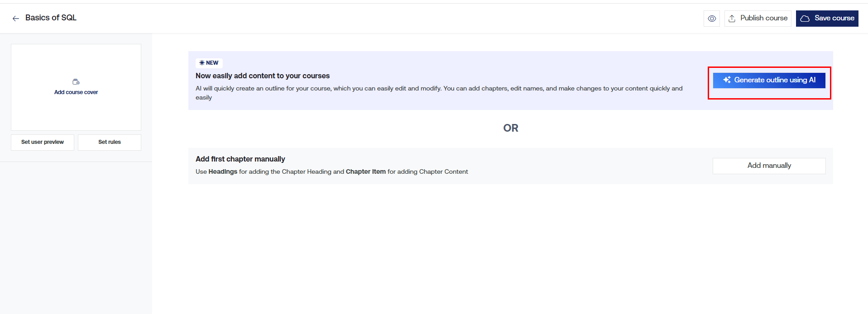The height and width of the screenshot is (314, 868).
Task: Click the 'Now easily add content' heading
Action: pos(263,76)
